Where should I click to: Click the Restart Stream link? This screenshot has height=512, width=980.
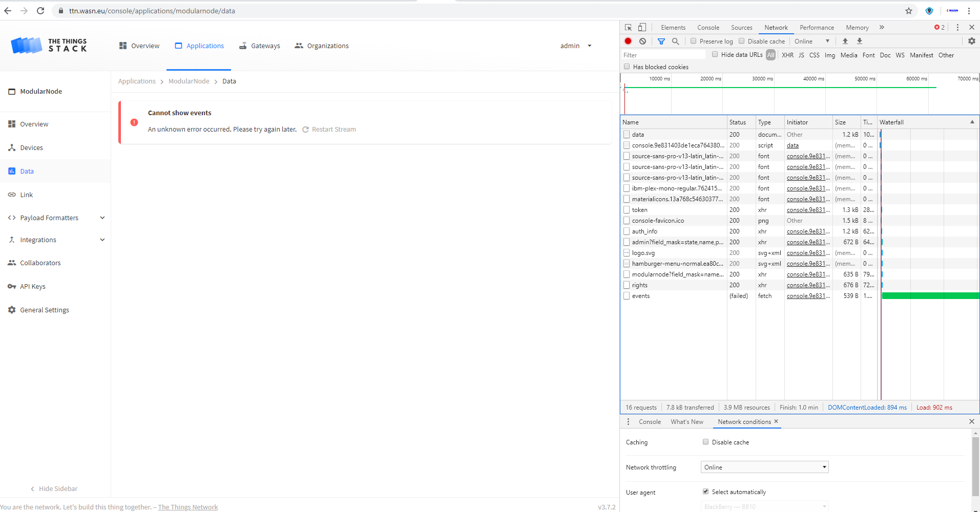pyautogui.click(x=333, y=129)
